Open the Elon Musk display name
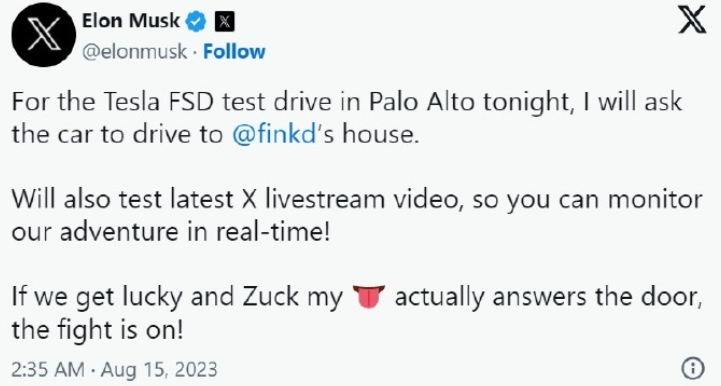Image resolution: width=721 pixels, height=386 pixels. click(131, 21)
